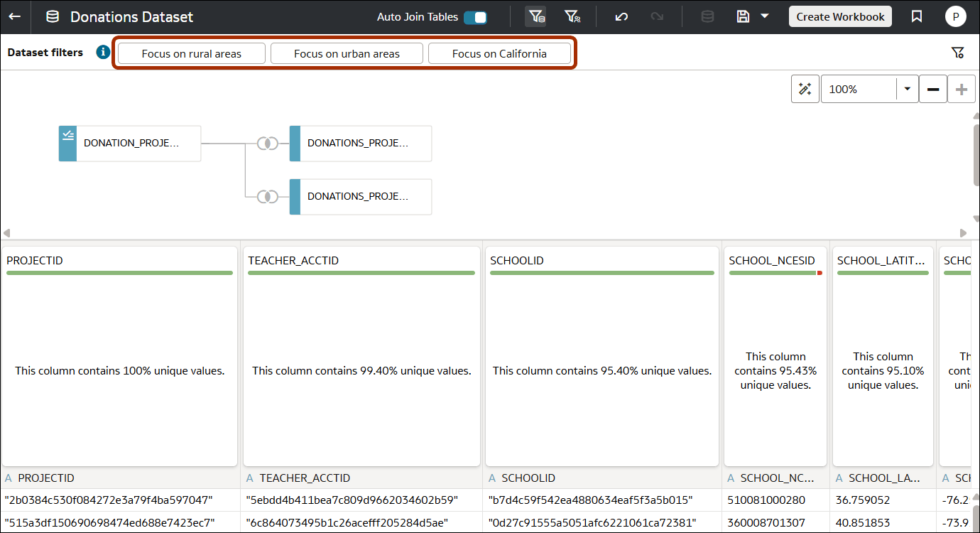Screen dimensions: 980x533
Task: Click the database icon in the toolbar
Action: (x=707, y=16)
